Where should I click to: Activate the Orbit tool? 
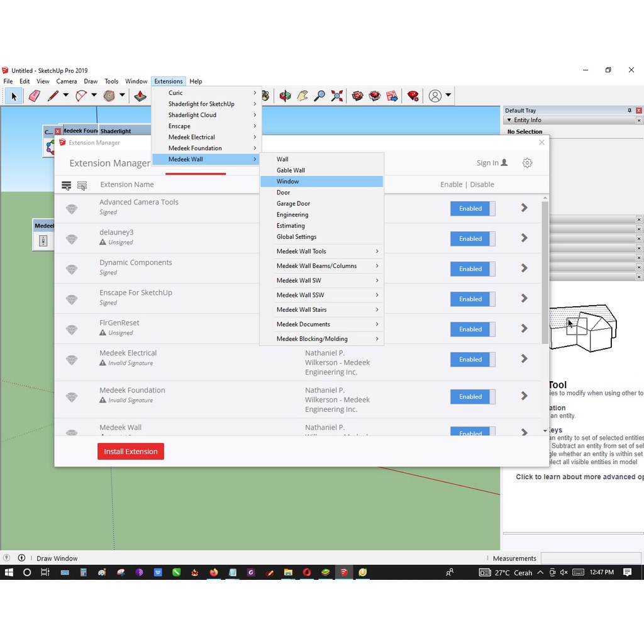(284, 96)
